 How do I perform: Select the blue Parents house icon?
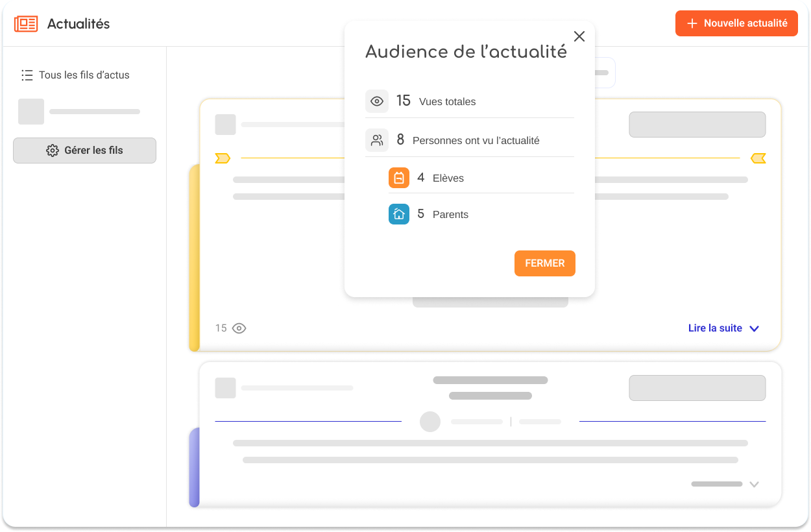pyautogui.click(x=399, y=214)
